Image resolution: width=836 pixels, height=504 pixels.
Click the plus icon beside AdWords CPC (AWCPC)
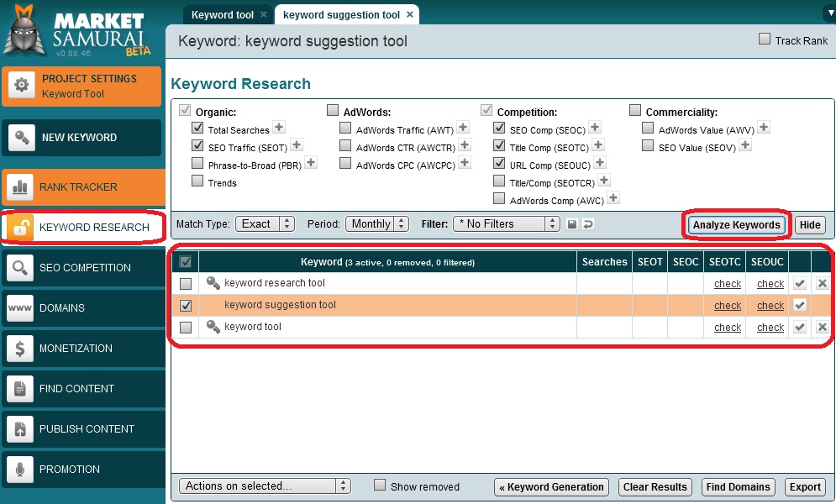point(465,162)
